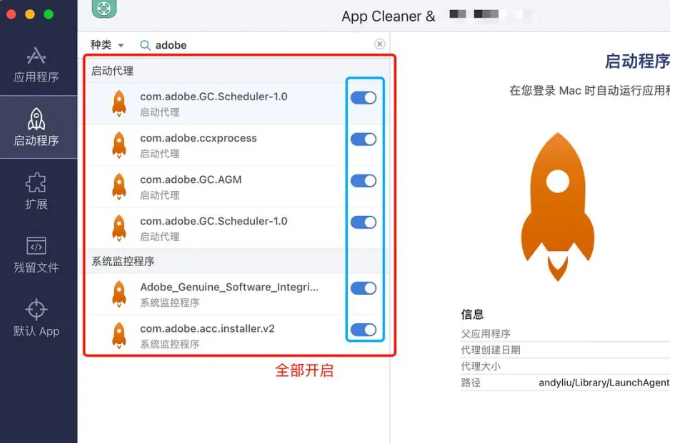
Task: Open the 应用程序 sidebar section
Action: coord(36,64)
